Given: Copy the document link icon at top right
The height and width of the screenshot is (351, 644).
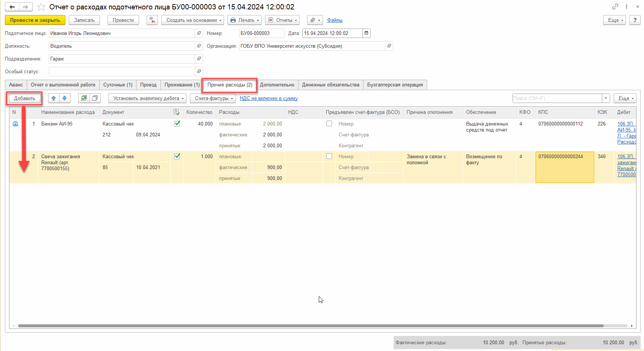Looking at the screenshot, I should (615, 7).
